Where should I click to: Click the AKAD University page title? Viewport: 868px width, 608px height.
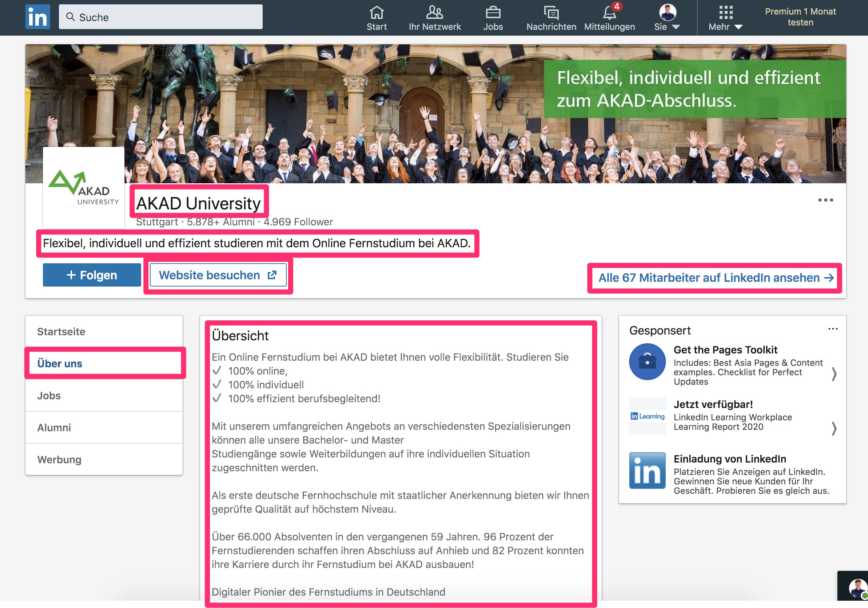[199, 203]
